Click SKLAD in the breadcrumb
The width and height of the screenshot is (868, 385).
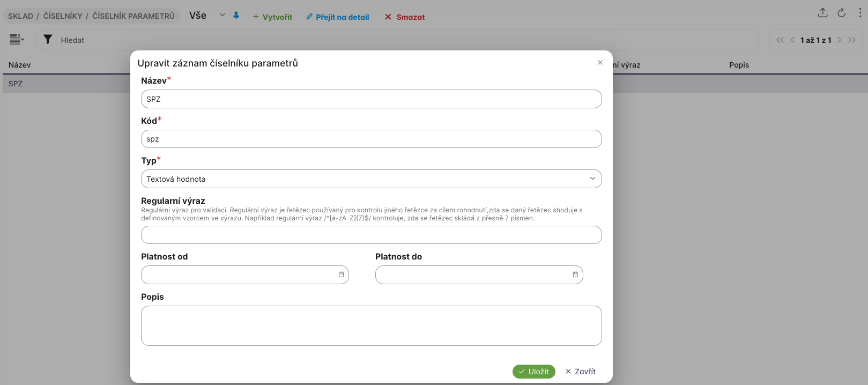point(20,16)
